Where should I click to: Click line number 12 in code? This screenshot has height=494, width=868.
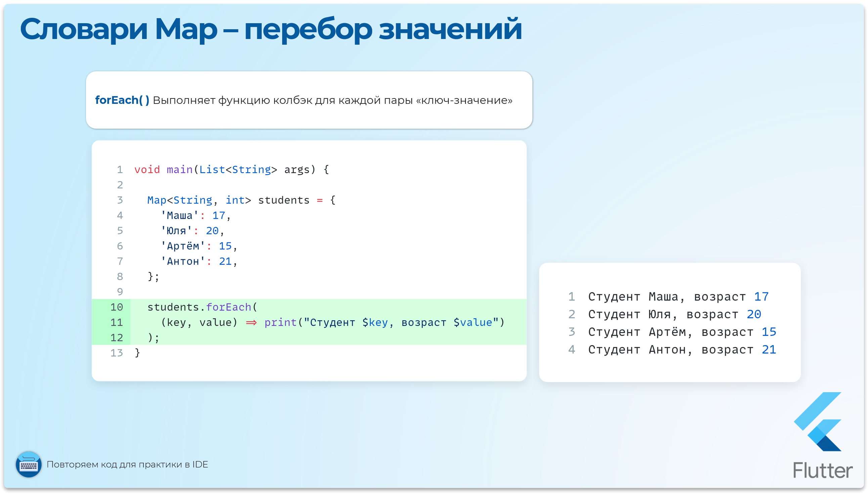(117, 338)
